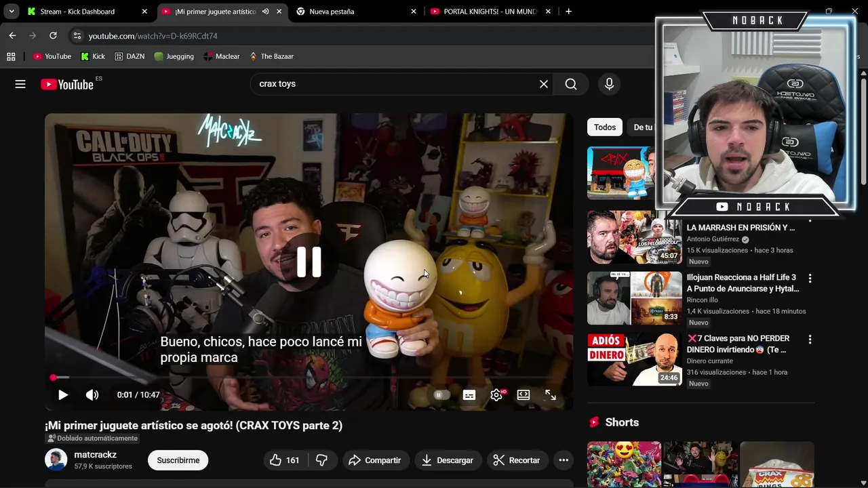
Task: Mute the playing YouTube tab audio icon
Action: 265,12
